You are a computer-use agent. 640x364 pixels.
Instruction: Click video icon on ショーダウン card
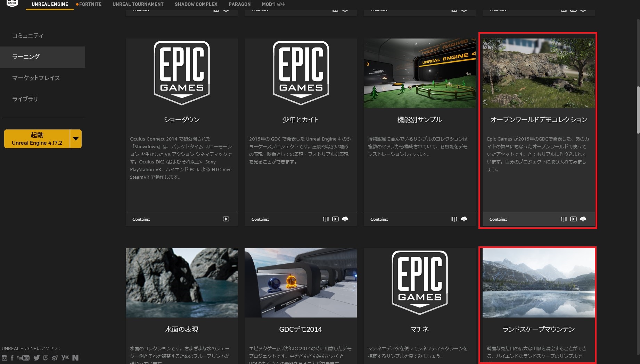pyautogui.click(x=226, y=219)
